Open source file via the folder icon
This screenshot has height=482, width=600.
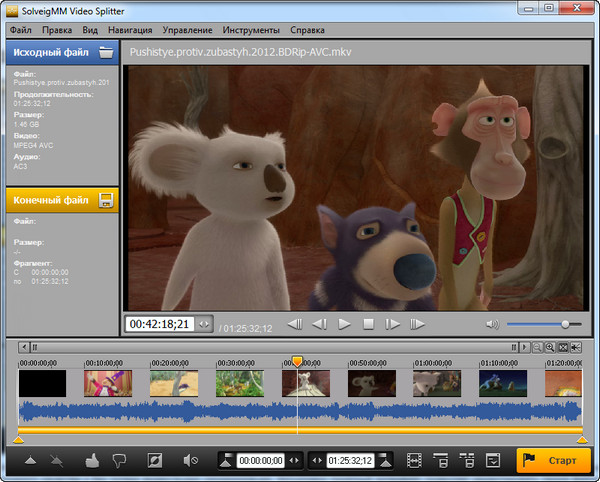point(105,52)
